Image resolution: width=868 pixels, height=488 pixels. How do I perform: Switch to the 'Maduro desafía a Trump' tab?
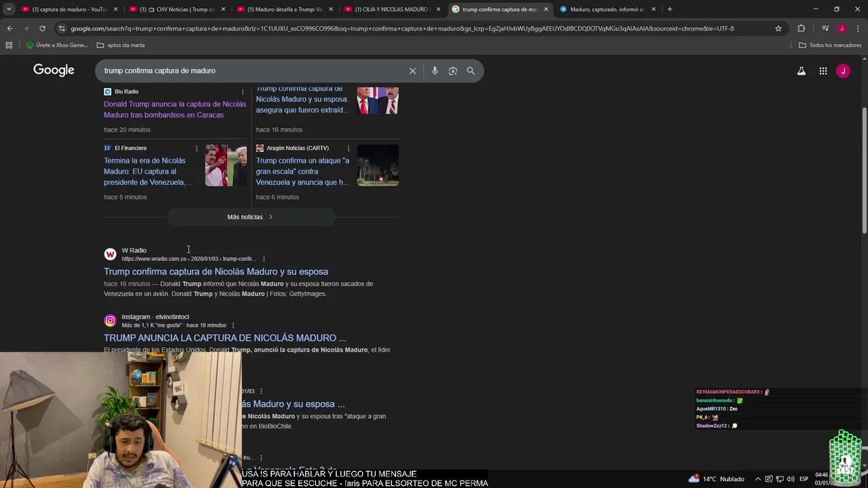[285, 9]
